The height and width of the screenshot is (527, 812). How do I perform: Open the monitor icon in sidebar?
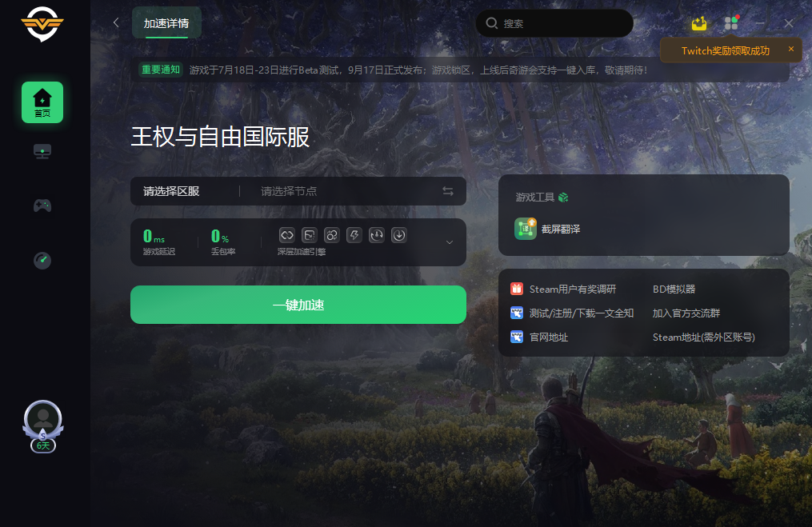(x=42, y=151)
